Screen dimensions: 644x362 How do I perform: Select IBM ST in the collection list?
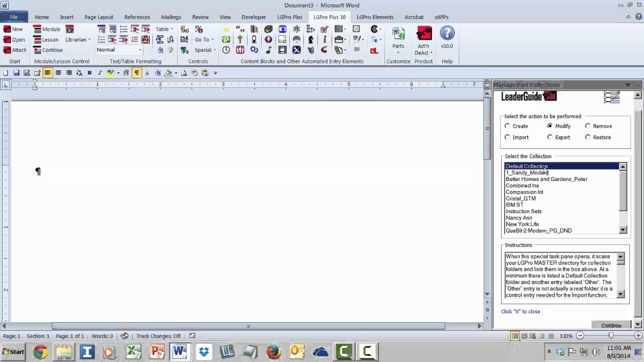click(562, 205)
